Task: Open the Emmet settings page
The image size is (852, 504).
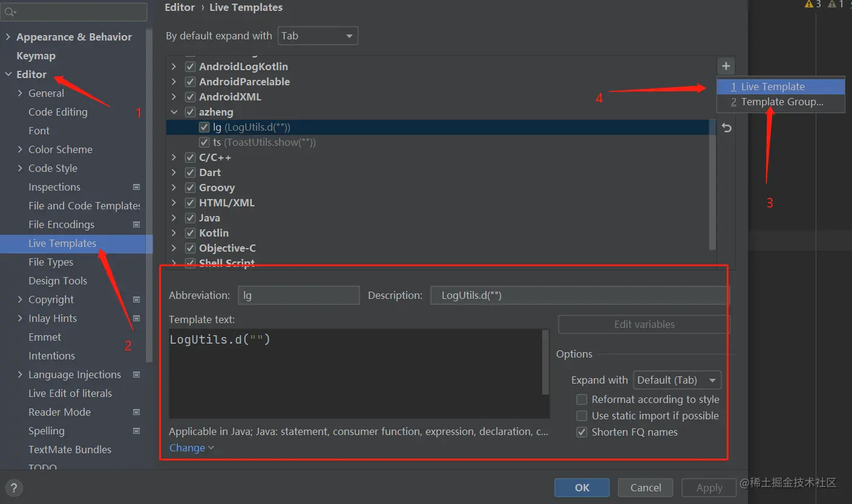Action: pos(45,337)
